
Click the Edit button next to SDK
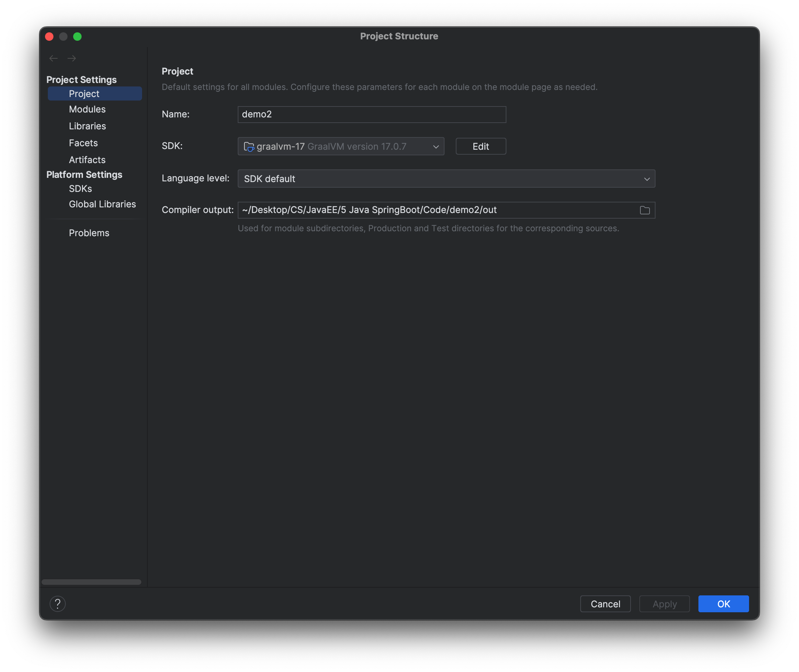click(481, 146)
